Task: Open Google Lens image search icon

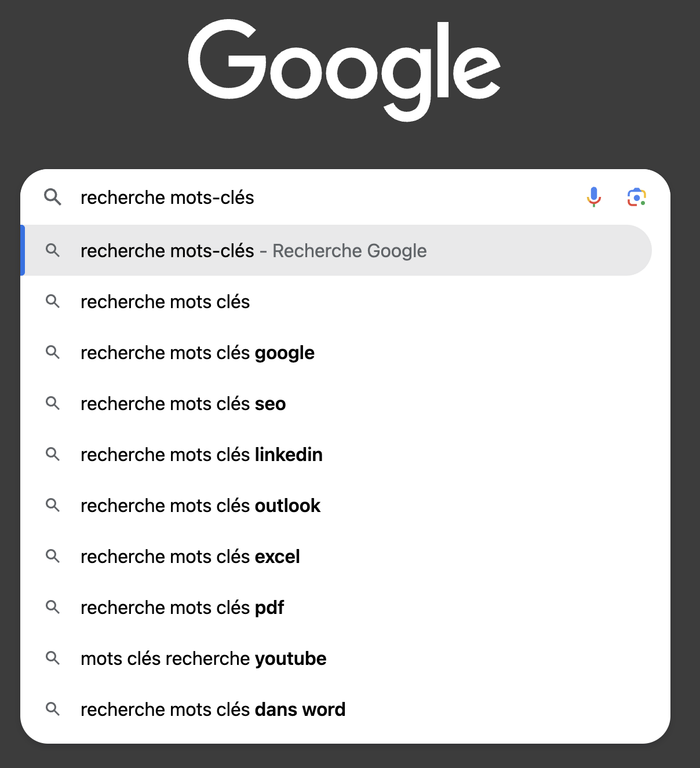Action: 637,197
